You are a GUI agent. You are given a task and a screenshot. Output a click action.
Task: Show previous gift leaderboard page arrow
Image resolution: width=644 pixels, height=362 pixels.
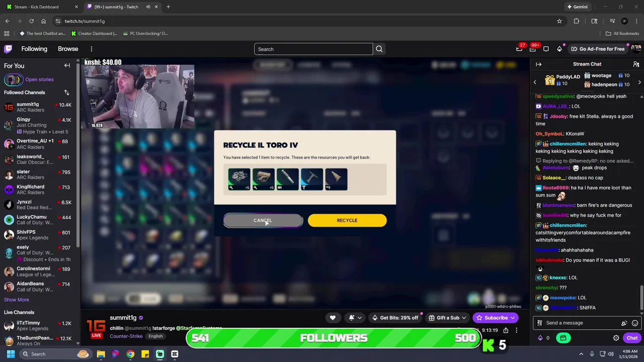coord(535,82)
